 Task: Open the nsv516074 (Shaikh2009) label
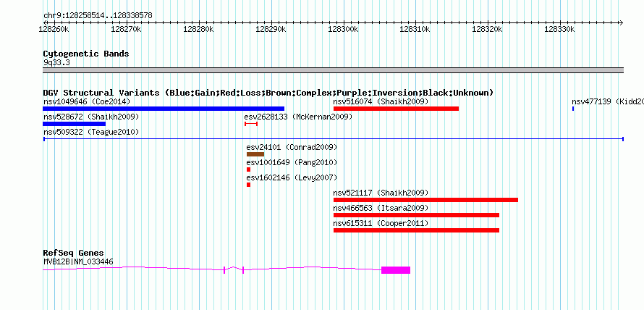coord(381,101)
